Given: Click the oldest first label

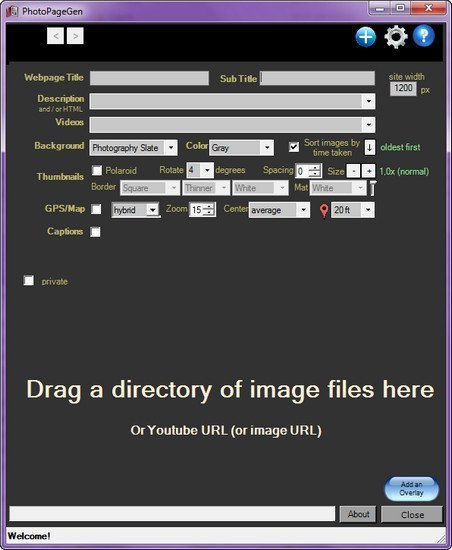Looking at the screenshot, I should tap(400, 147).
